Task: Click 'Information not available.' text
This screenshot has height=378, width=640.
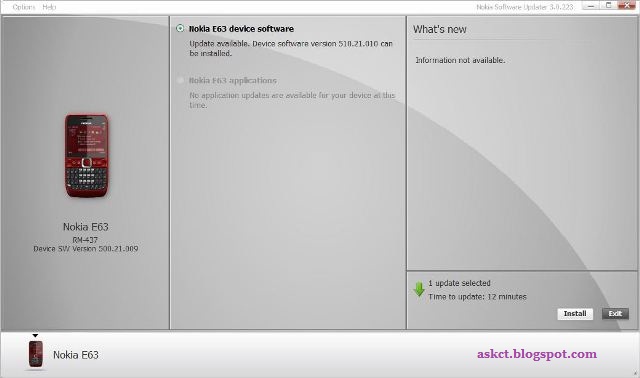Action: (460, 60)
